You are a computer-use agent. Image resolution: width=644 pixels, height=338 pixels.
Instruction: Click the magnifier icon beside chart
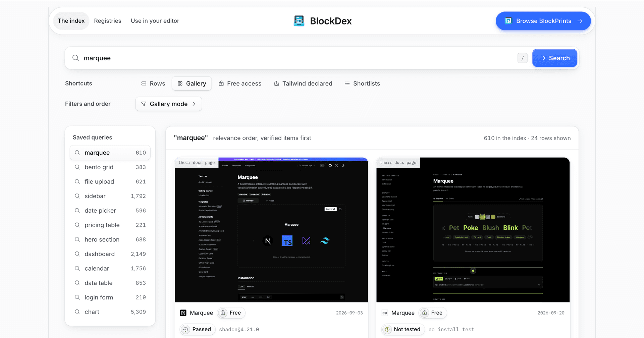pyautogui.click(x=77, y=312)
